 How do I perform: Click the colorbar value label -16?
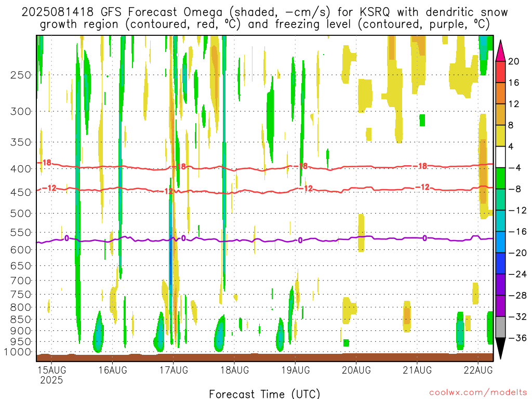click(x=517, y=232)
